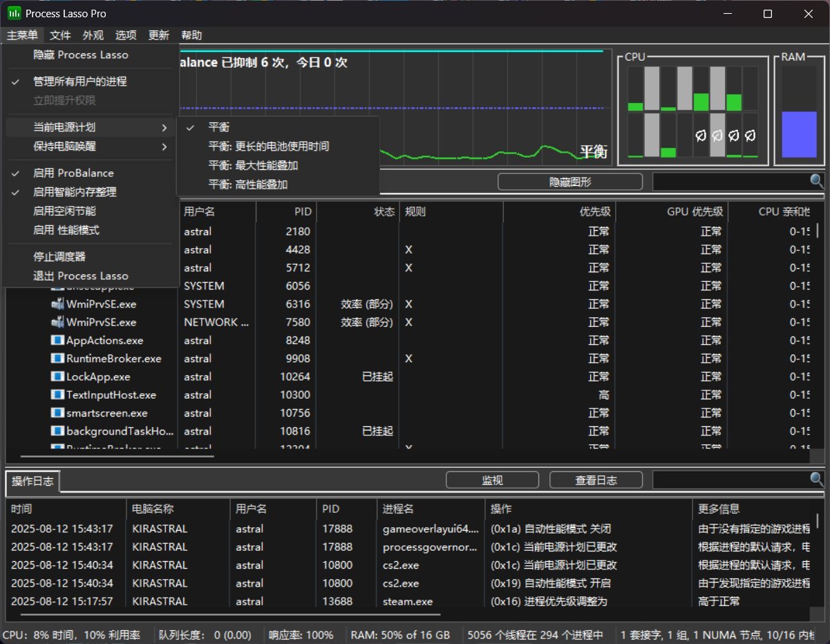
Task: Click the CPU core usage graph panel
Action: 692,111
